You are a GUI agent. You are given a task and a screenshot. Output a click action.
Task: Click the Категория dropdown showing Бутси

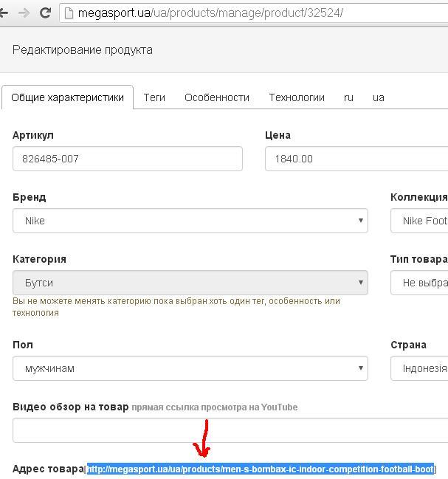click(x=190, y=283)
